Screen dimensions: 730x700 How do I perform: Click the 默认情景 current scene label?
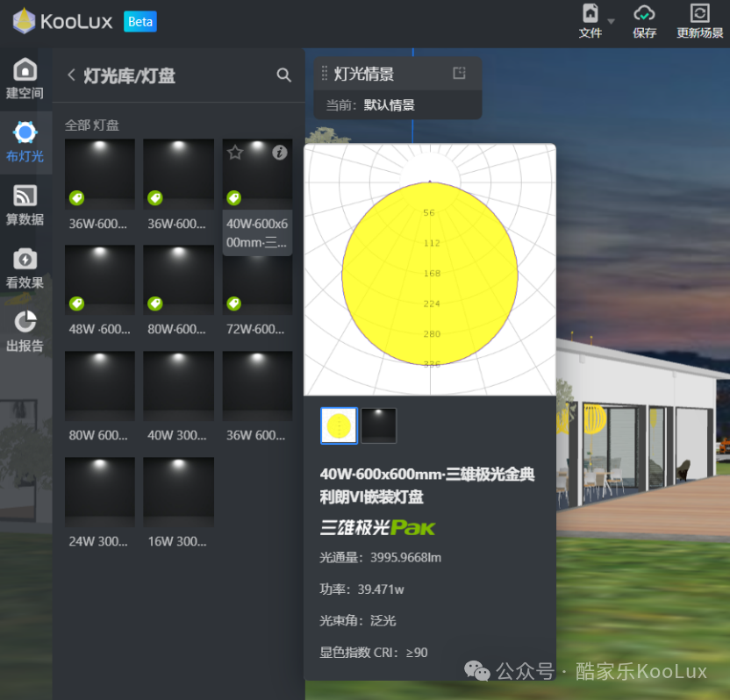point(390,105)
